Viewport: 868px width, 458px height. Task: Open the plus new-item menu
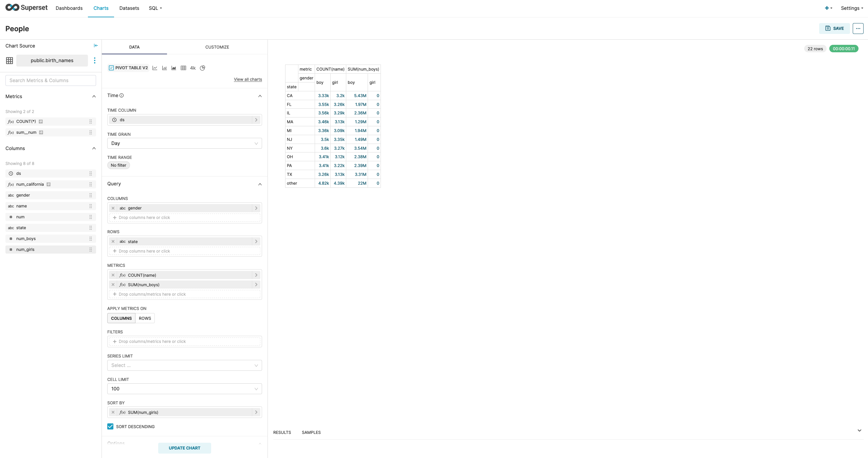pyautogui.click(x=828, y=8)
